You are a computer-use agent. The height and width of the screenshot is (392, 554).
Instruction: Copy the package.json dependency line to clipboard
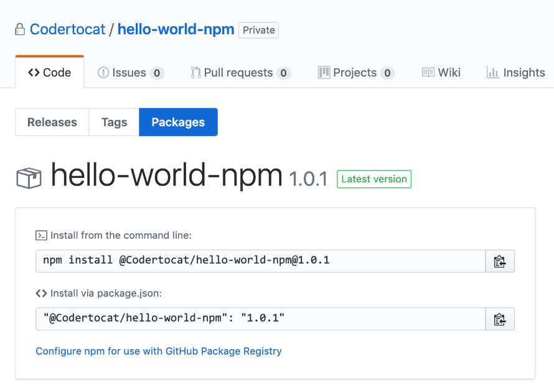tap(500, 319)
